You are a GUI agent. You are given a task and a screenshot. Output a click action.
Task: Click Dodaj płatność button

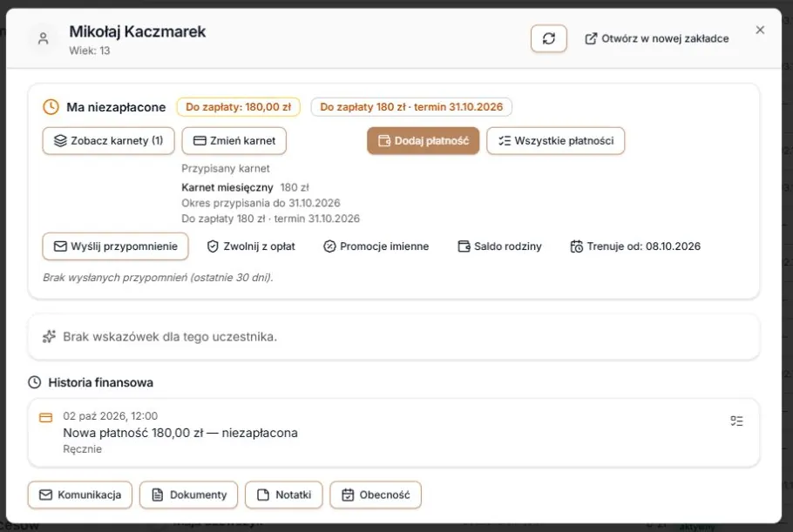coord(424,140)
